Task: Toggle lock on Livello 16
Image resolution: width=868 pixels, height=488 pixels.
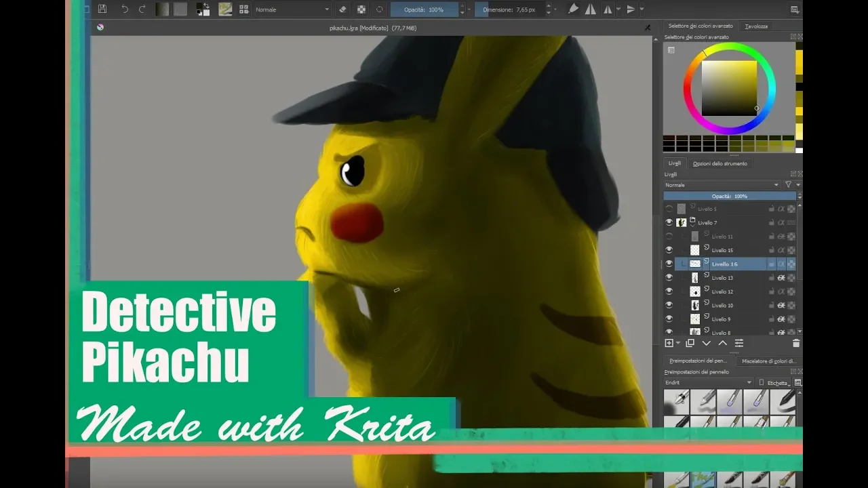Action: [x=772, y=264]
